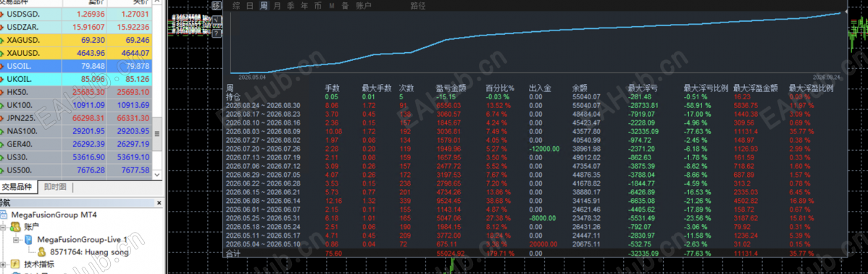This screenshot has height=274, width=868.
Task: Click the total profit 55024.92
Action: click(452, 254)
